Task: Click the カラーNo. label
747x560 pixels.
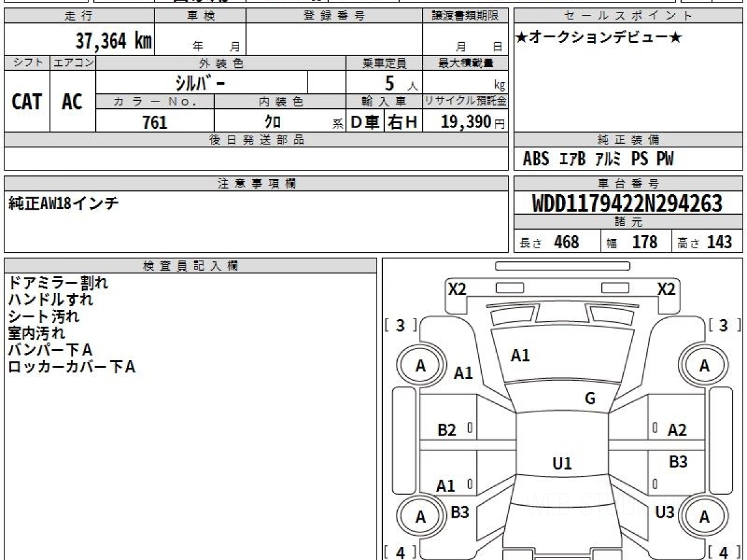Action: [x=155, y=101]
